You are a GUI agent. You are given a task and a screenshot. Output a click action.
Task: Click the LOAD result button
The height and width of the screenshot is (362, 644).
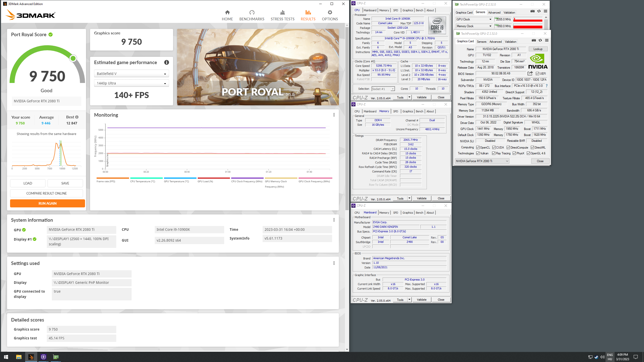(x=28, y=183)
